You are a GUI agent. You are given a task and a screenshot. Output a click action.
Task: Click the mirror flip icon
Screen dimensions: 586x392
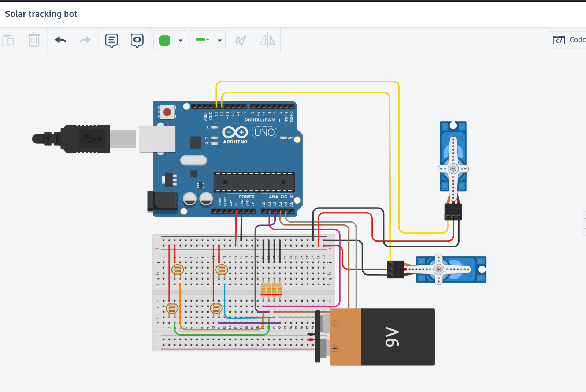click(x=267, y=40)
